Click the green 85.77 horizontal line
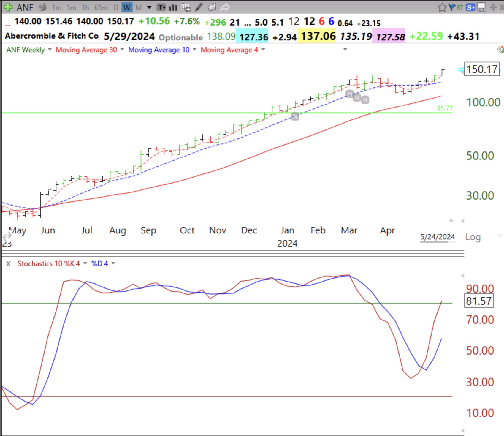 click(208, 113)
